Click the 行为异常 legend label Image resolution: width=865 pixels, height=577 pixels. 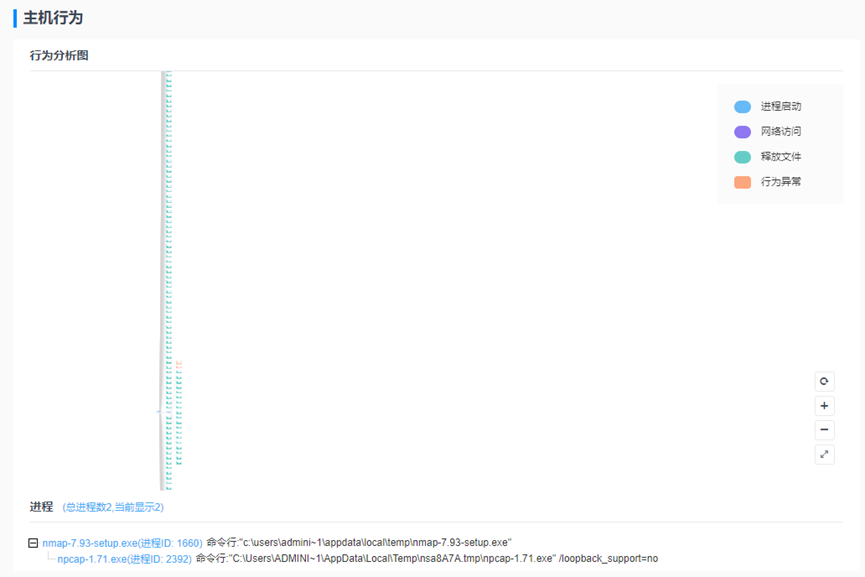point(781,181)
